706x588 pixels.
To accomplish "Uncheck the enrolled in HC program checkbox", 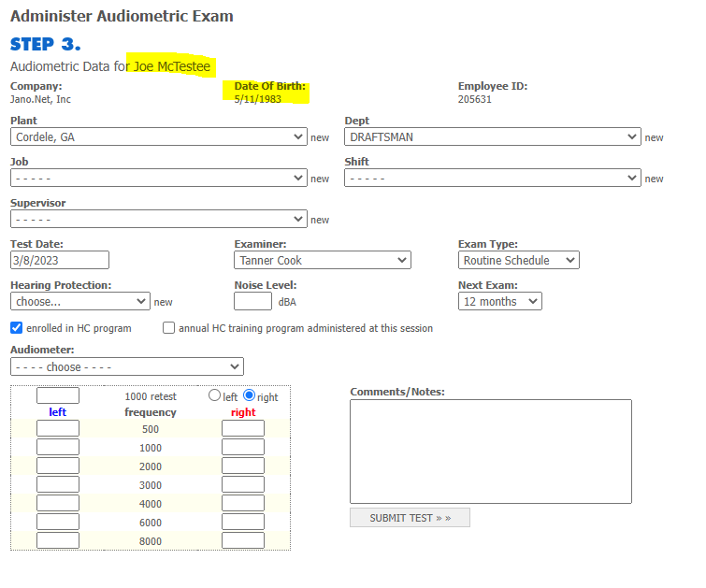I will (x=16, y=328).
